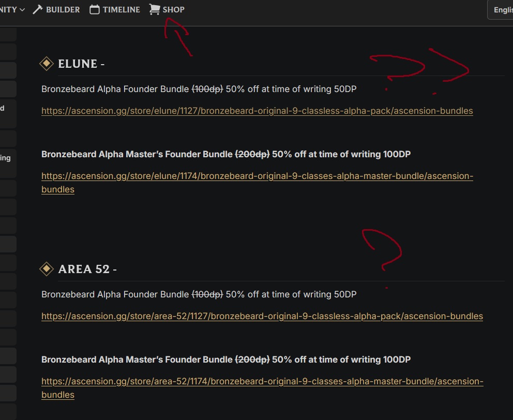The width and height of the screenshot is (513, 420).
Task: Click Area 52 Master's Founder Bundle 100DP text
Action: [226, 359]
